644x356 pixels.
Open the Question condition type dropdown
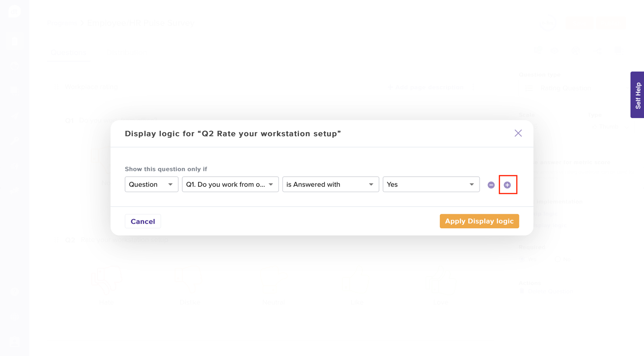[x=151, y=185]
